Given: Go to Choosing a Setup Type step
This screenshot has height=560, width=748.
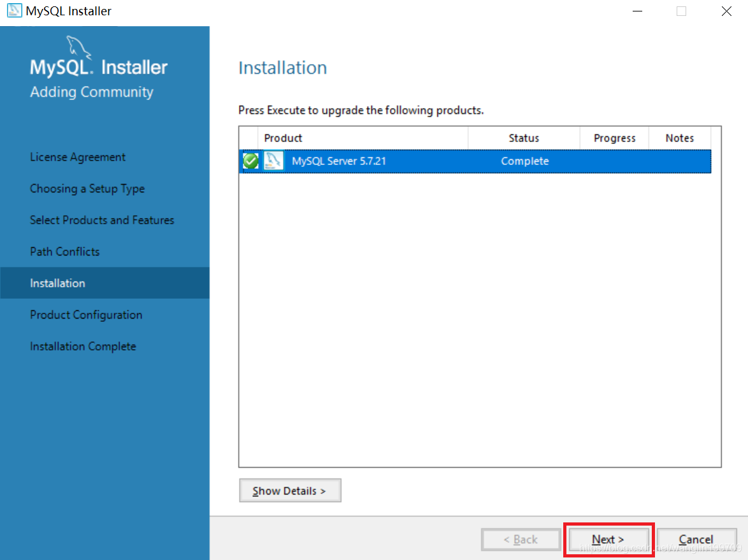Looking at the screenshot, I should pos(87,189).
